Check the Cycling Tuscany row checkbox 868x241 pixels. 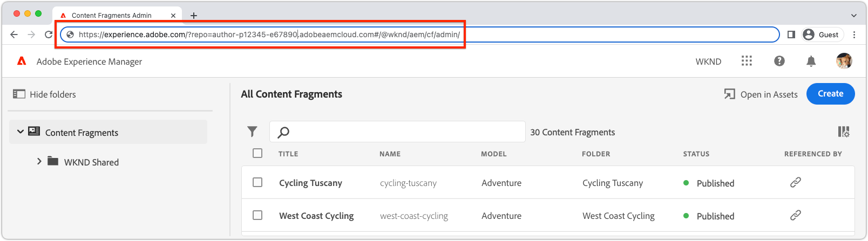(257, 182)
